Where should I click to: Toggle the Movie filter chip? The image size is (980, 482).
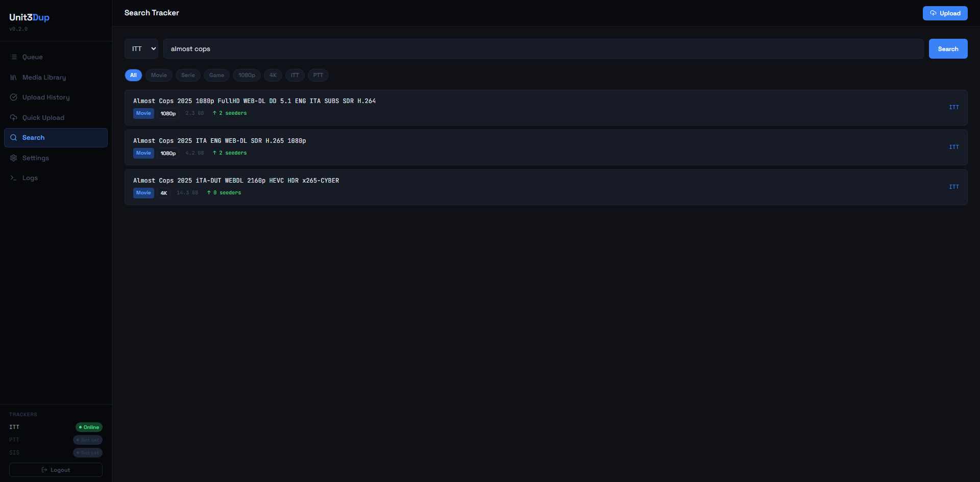pyautogui.click(x=158, y=75)
